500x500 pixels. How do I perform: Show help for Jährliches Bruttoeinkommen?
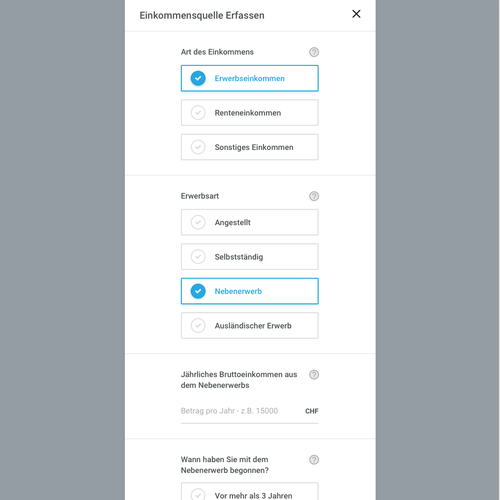pos(314,375)
